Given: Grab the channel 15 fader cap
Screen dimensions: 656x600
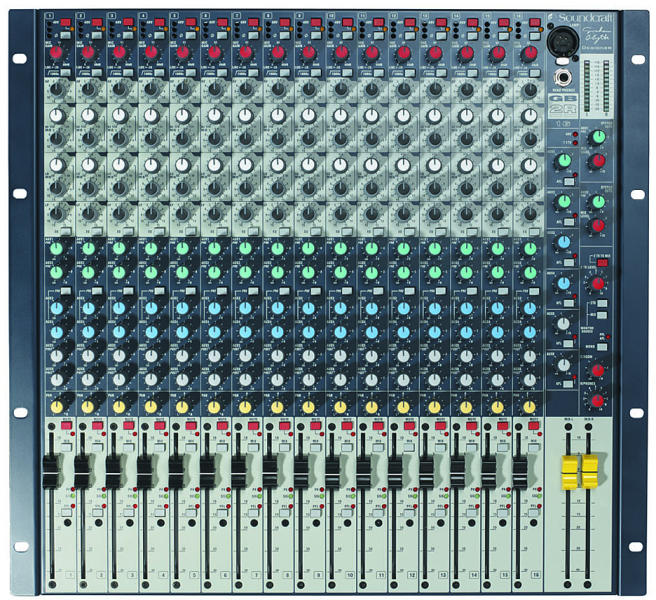Looking at the screenshot, I should tap(488, 472).
